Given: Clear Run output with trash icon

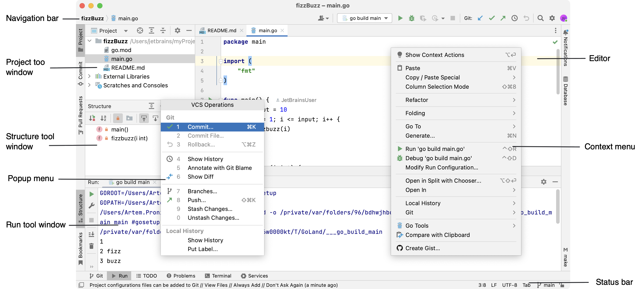Looking at the screenshot, I should coord(91,246).
